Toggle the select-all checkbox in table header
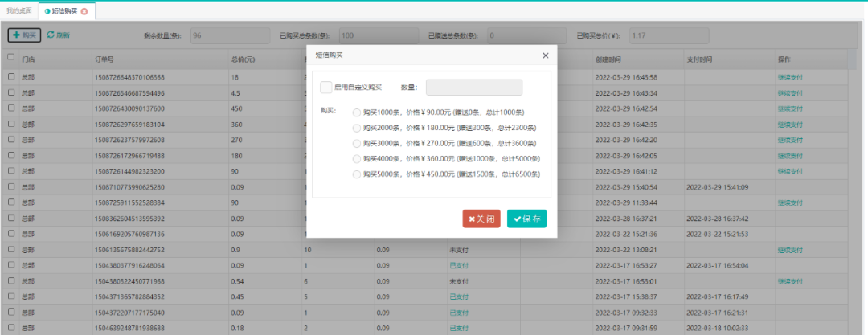 11,58
